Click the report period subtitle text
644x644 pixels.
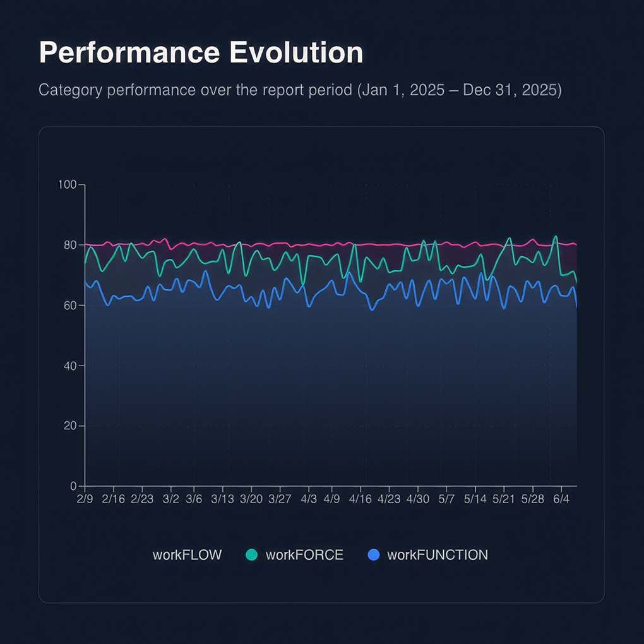[x=301, y=90]
